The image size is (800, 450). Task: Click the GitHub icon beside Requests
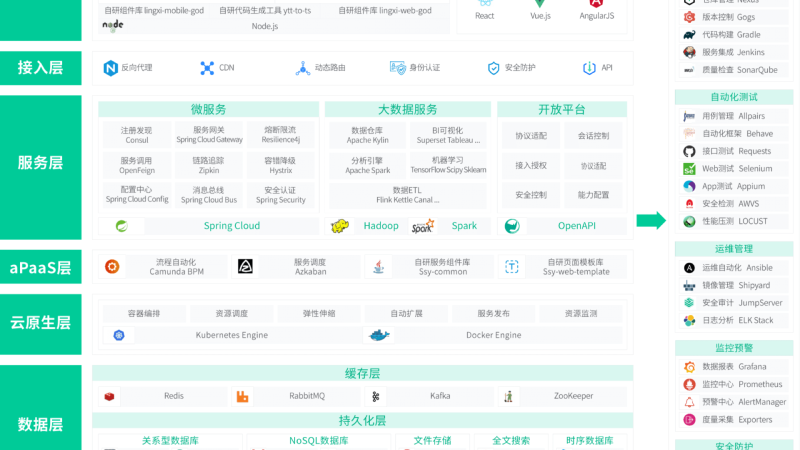(x=689, y=151)
